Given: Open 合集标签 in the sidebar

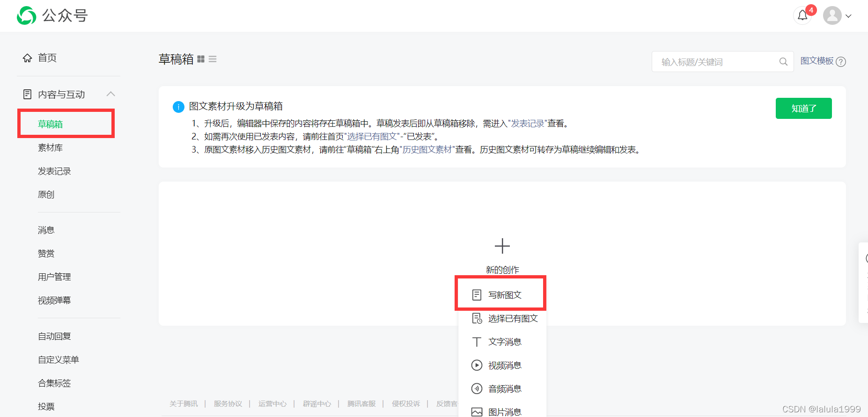Looking at the screenshot, I should [x=54, y=383].
